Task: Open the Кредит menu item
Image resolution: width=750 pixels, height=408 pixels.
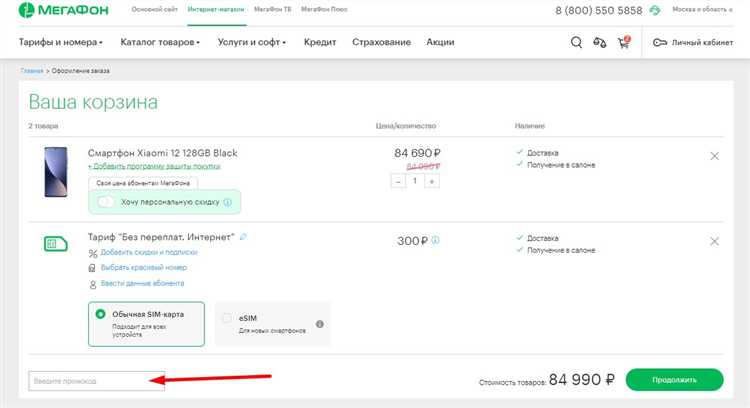Action: tap(320, 43)
